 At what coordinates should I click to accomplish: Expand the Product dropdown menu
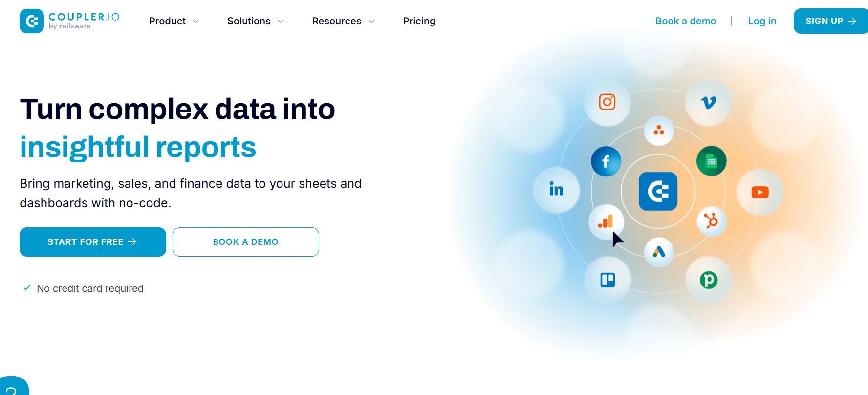[174, 21]
